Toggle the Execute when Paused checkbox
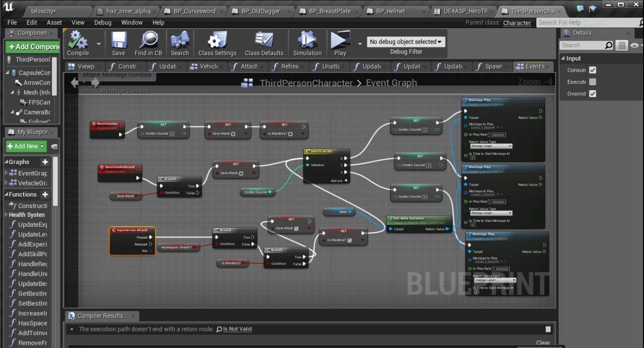Image resolution: width=644 pixels, height=348 pixels. tap(592, 82)
